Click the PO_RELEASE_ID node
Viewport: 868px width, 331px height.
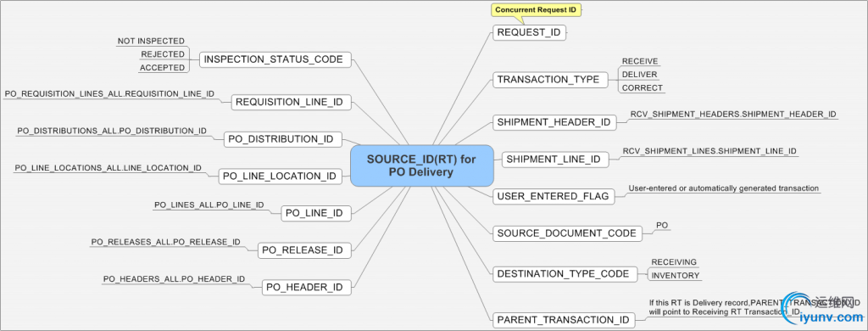(x=304, y=250)
